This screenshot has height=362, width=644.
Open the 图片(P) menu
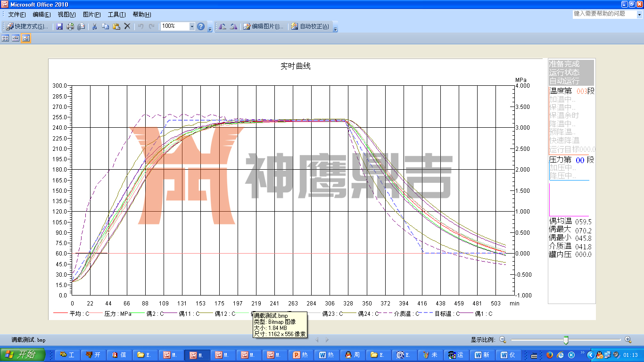coord(91,15)
